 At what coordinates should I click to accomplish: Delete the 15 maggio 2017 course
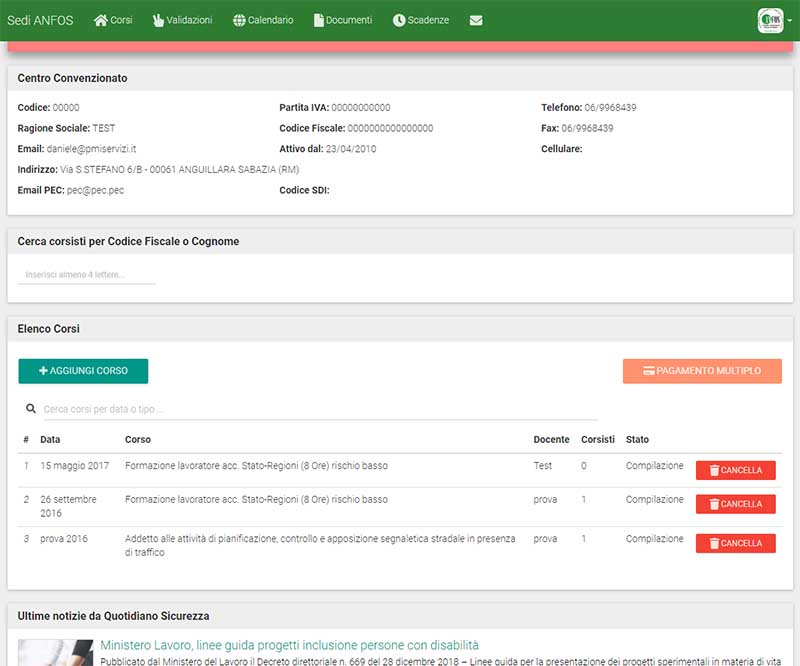click(736, 470)
